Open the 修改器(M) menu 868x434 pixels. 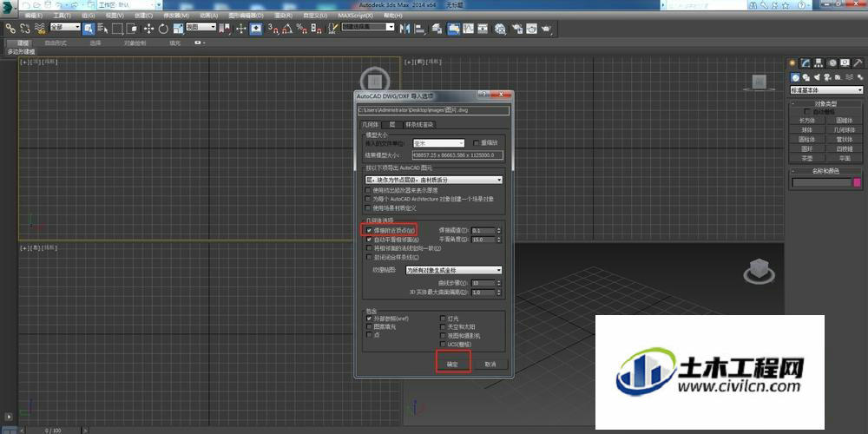pos(177,16)
